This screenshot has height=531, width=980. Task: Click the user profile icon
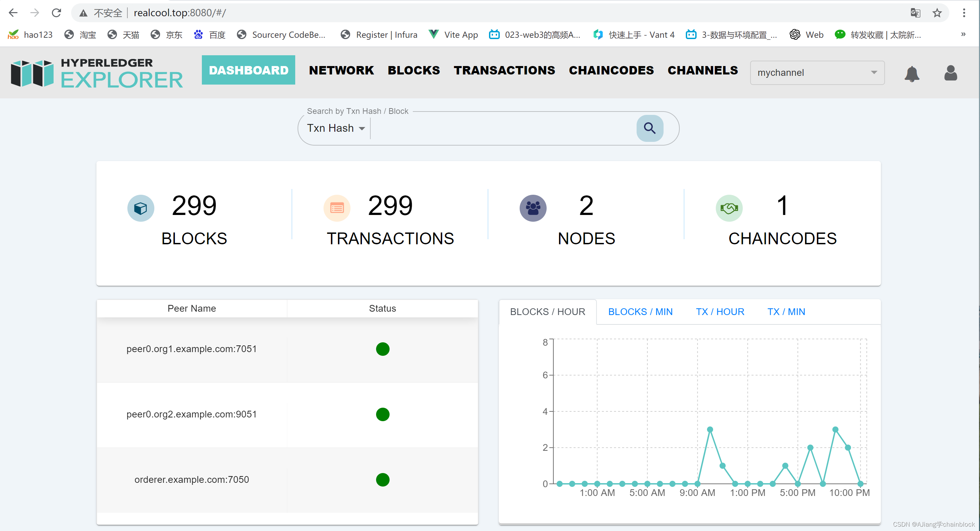pos(950,73)
